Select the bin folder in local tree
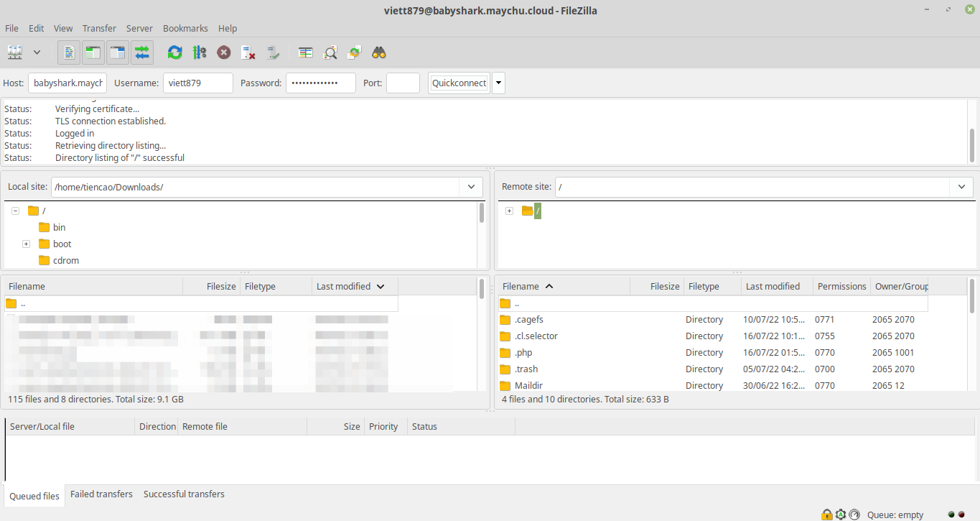Image resolution: width=980 pixels, height=521 pixels. [59, 227]
